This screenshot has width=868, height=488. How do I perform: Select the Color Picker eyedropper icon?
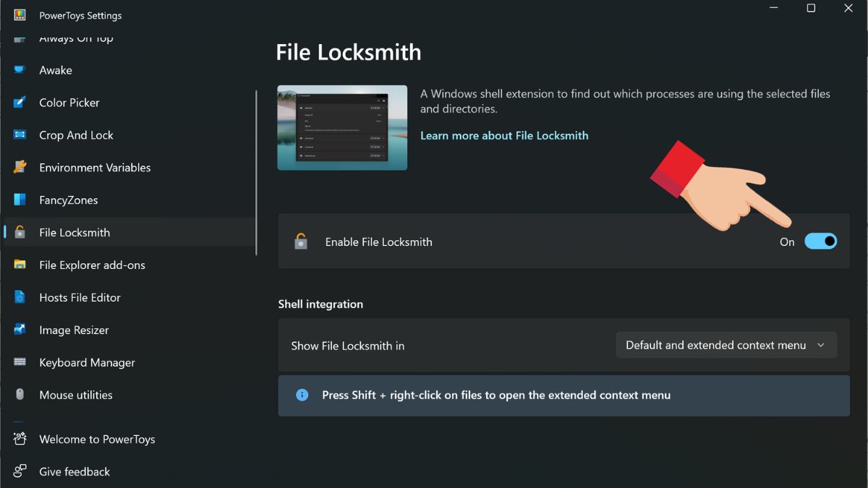(x=20, y=103)
